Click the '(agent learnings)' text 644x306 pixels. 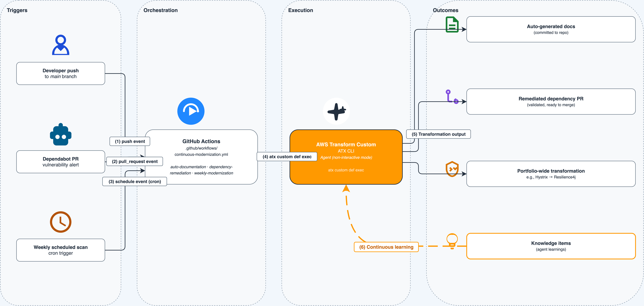[x=551, y=249]
